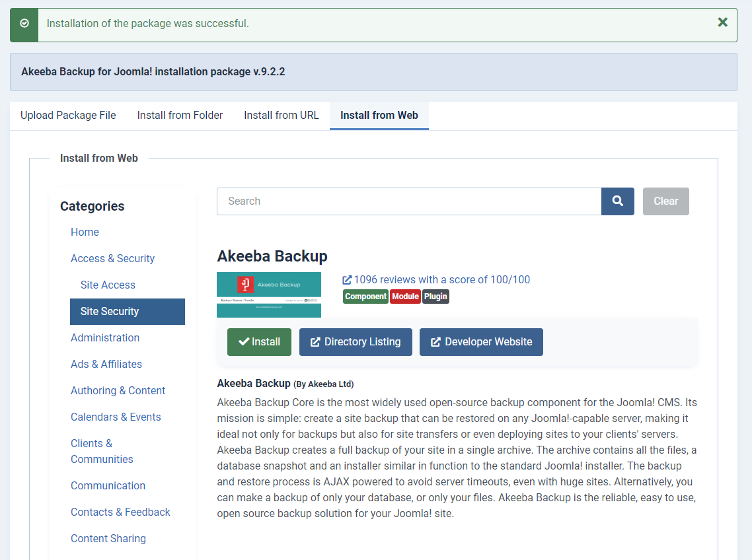Dismiss the installation success message

click(x=722, y=22)
